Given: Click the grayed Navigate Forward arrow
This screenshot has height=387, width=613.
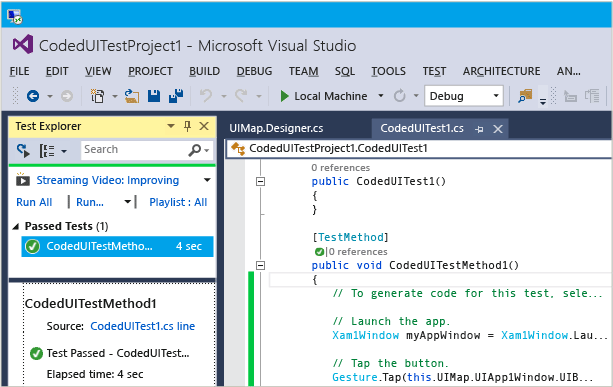Looking at the screenshot, I should pos(67,96).
